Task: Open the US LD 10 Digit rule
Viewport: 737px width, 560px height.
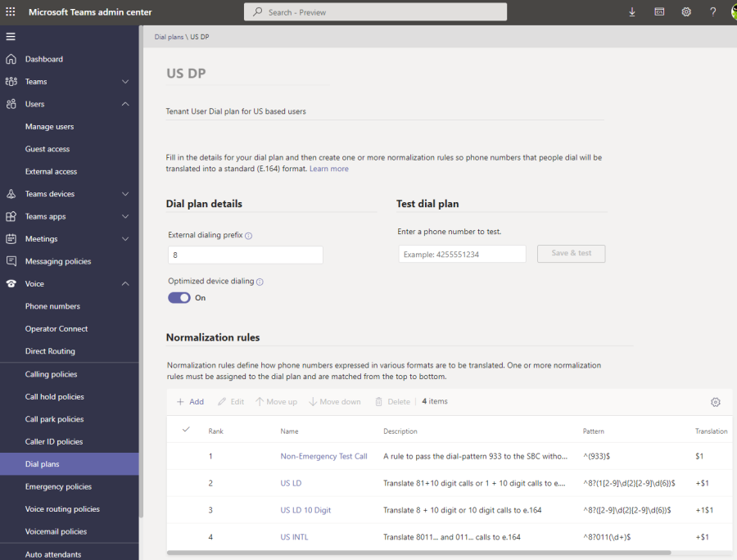Action: click(x=305, y=510)
